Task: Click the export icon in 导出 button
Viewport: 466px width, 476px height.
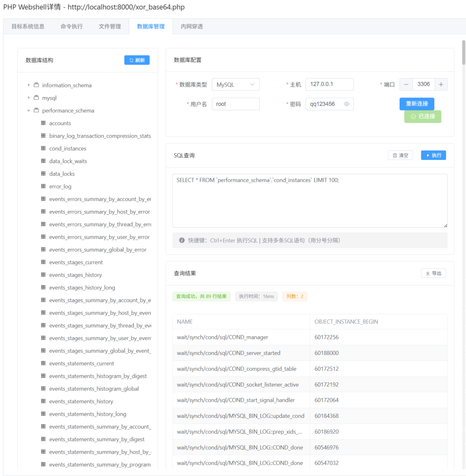Action: click(427, 273)
